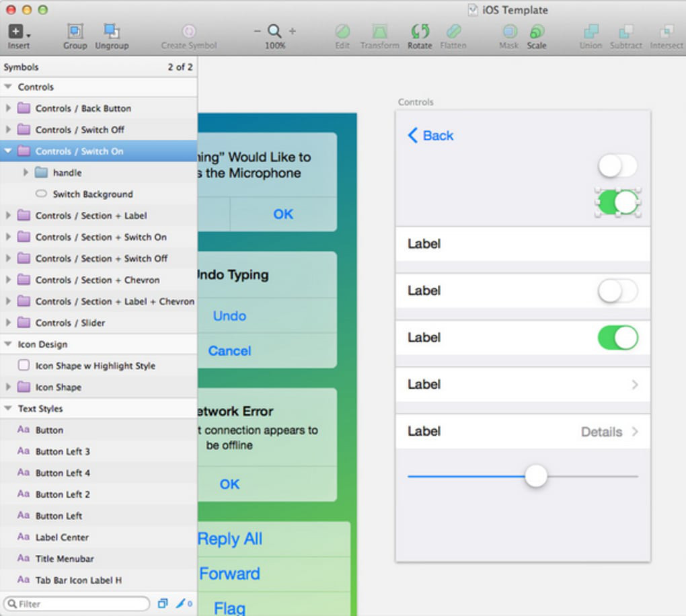
Task: Click the magnifier zoom icon
Action: click(x=275, y=31)
